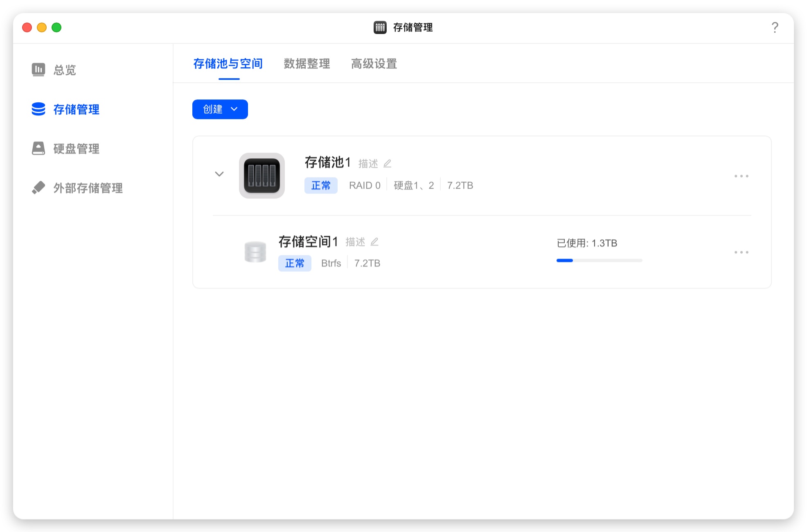Click the 7.2TB capacity of 存储池1

point(460,185)
